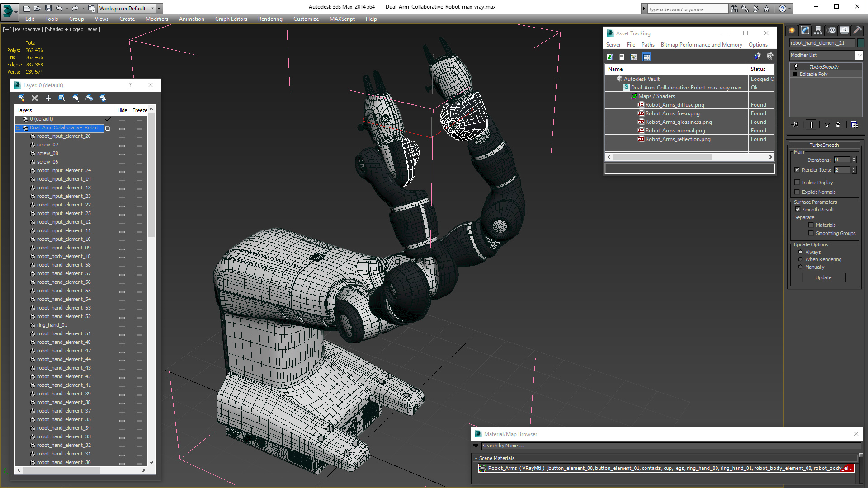Open the Hierarchy command panel tab
The height and width of the screenshot is (488, 868).
click(x=818, y=30)
